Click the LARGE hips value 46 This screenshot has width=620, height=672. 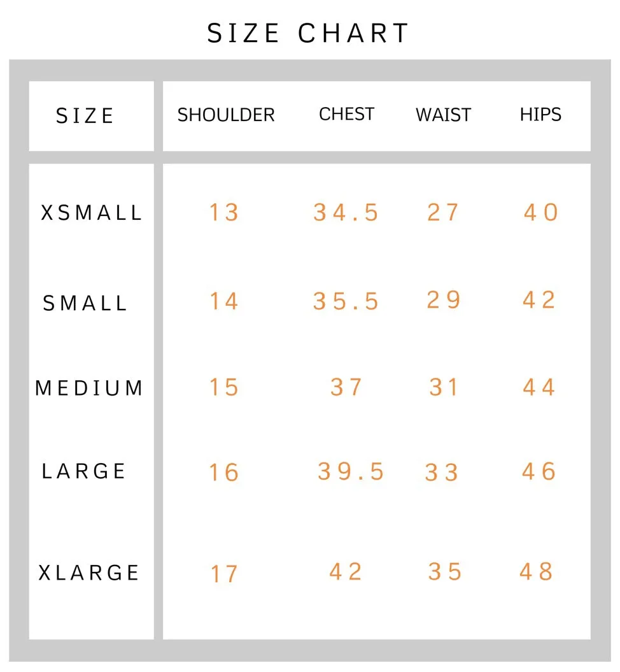(539, 471)
